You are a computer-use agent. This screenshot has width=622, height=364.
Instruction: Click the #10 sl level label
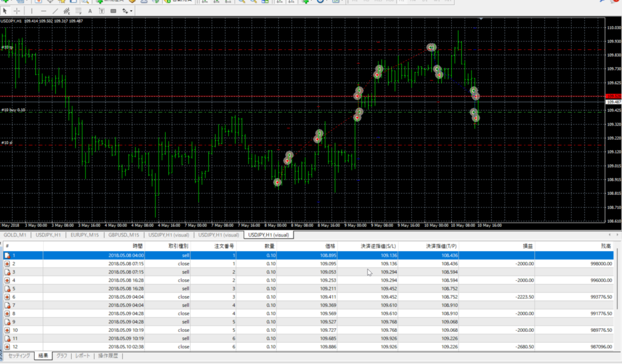6,143
